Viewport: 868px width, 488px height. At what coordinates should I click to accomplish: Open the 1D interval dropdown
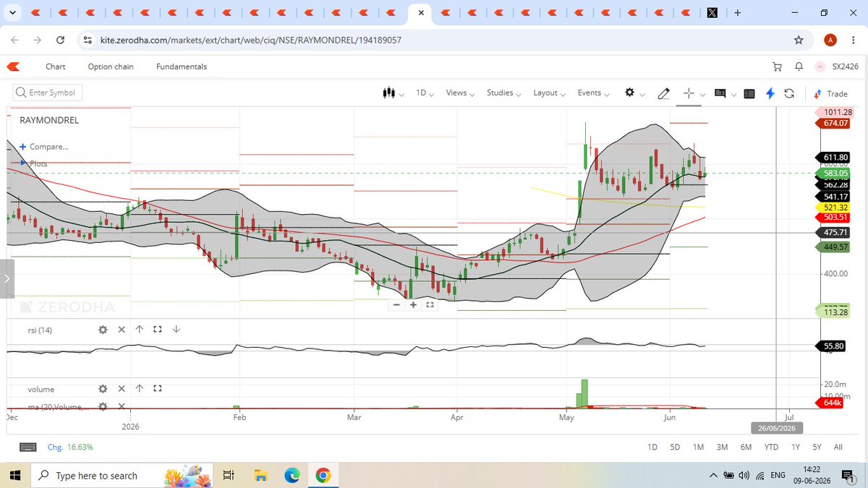[425, 93]
